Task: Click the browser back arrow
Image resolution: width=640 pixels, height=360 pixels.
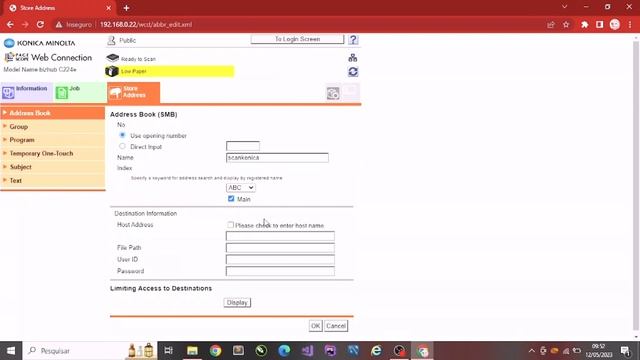Action: [x=10, y=24]
